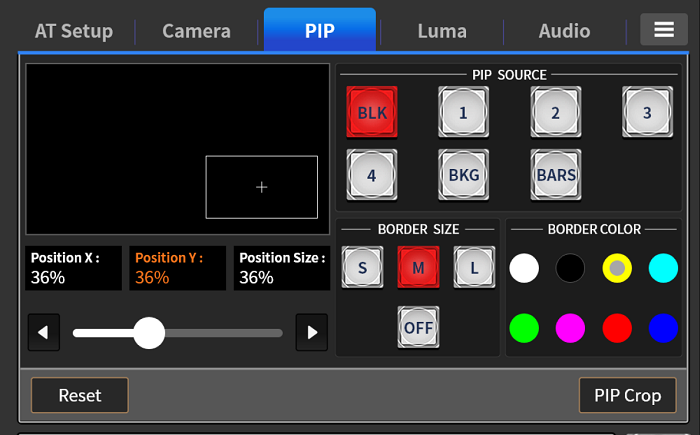Pick the cyan border color
The height and width of the screenshot is (435, 700).
tap(663, 268)
